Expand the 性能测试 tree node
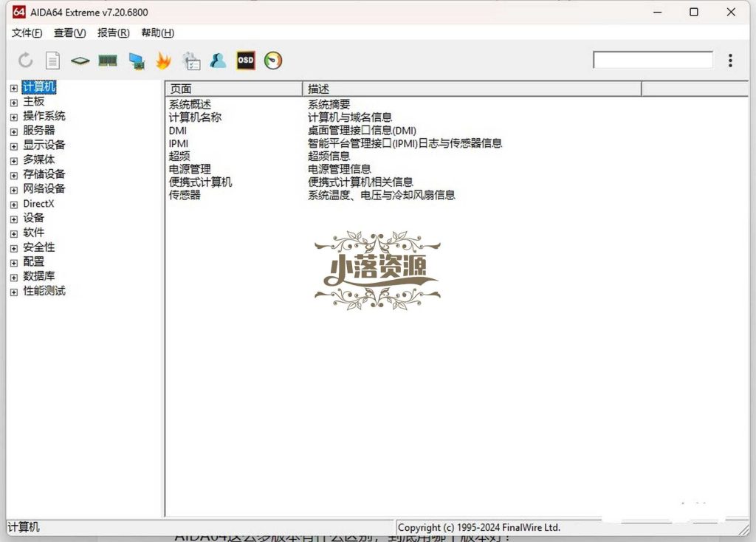This screenshot has height=542, width=756. (13, 292)
